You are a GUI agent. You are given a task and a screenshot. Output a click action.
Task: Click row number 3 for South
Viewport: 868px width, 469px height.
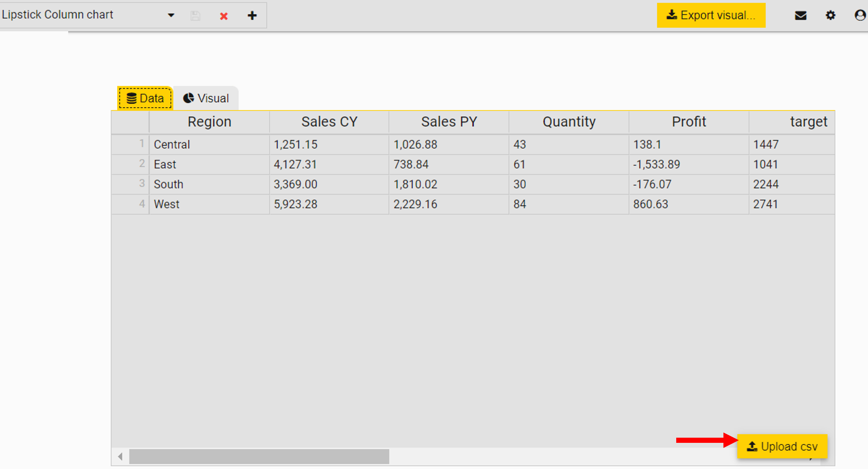[x=142, y=184]
